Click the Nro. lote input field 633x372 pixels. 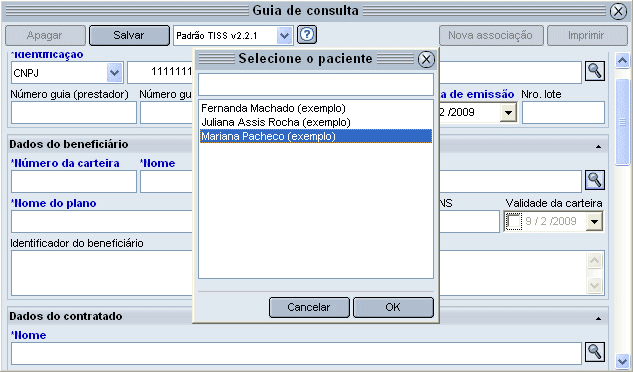[x=563, y=113]
